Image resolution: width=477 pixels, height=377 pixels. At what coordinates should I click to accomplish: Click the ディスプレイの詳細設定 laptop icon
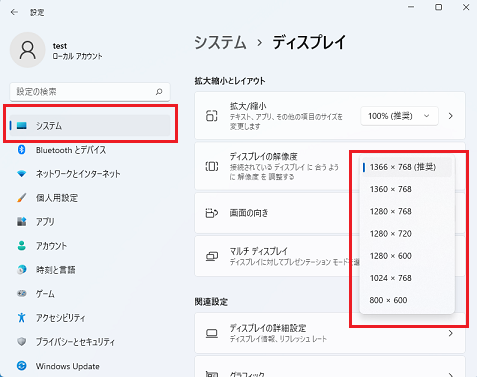coord(212,333)
